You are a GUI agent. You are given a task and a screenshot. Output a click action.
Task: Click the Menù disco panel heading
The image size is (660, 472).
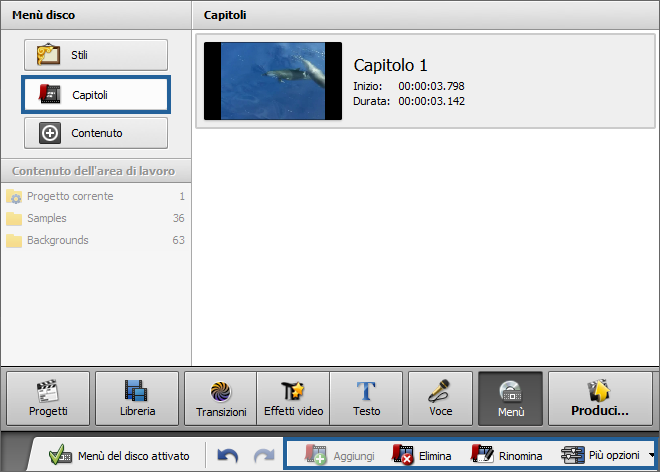pyautogui.click(x=43, y=15)
